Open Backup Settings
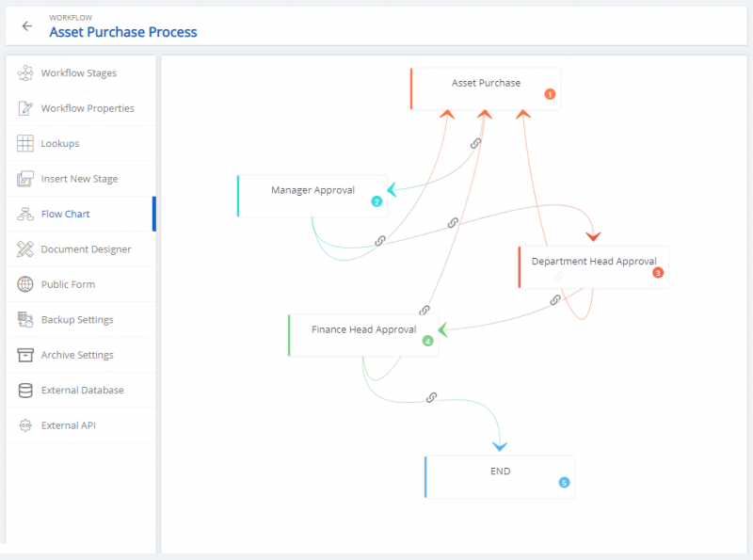 24,320
